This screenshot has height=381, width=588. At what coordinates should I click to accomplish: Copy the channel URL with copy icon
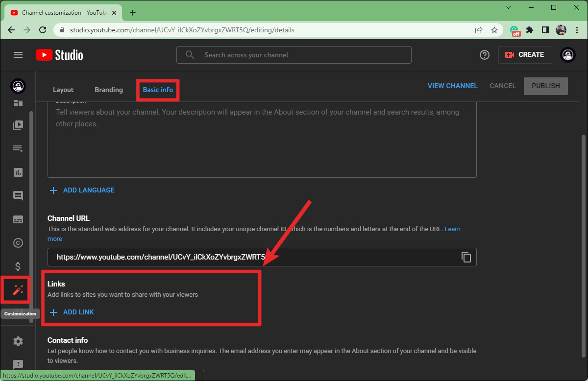[x=466, y=257]
